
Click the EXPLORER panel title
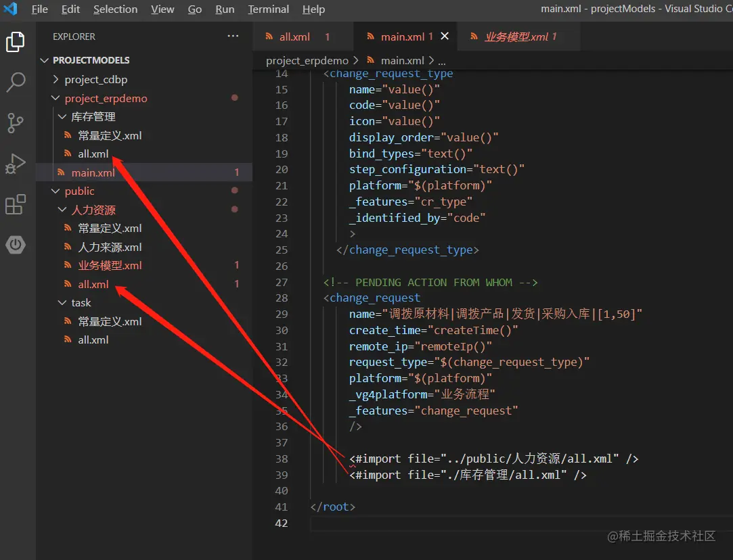point(74,37)
